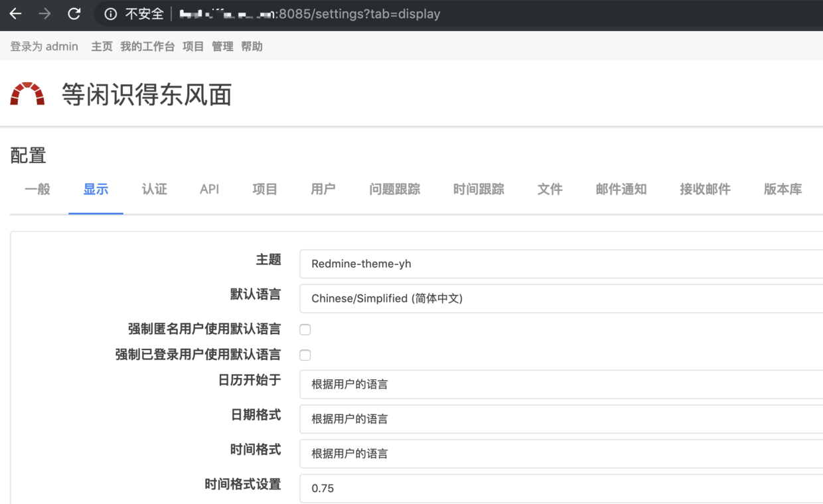Reload the page with refresh icon

click(x=74, y=13)
